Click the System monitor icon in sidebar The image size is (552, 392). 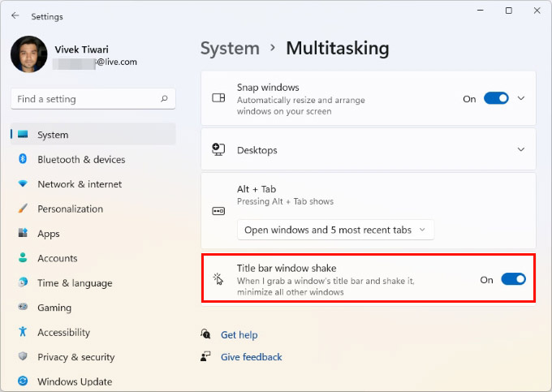23,134
